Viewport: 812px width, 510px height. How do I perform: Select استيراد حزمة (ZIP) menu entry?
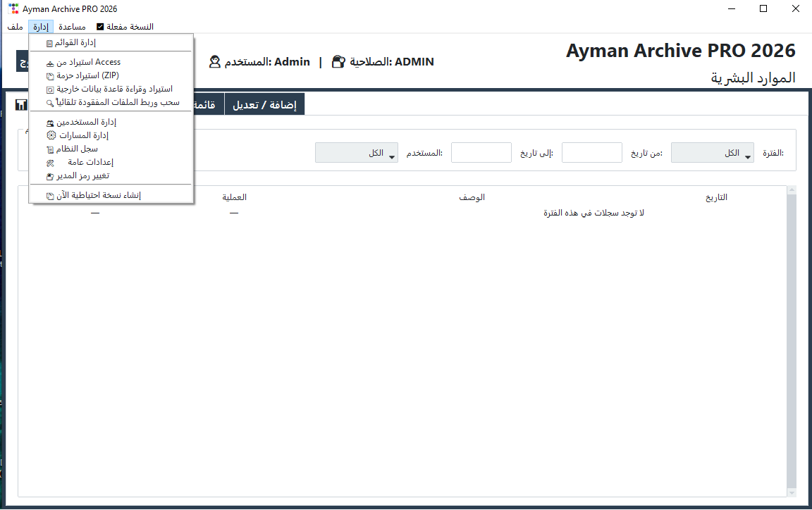tap(111, 75)
